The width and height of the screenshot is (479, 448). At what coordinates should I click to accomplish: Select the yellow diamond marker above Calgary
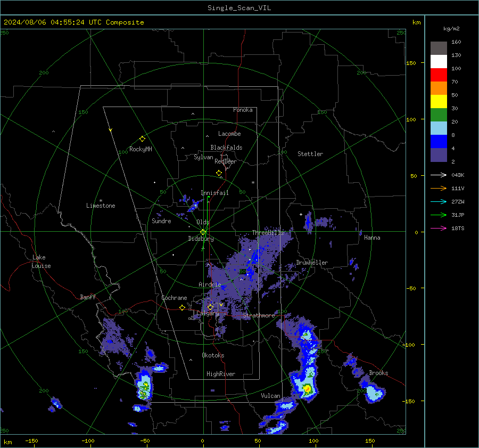pos(210,307)
